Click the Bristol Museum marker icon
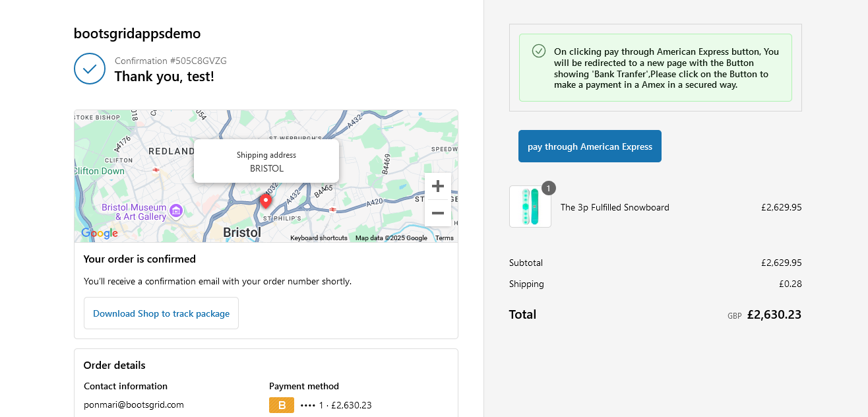 pyautogui.click(x=176, y=211)
